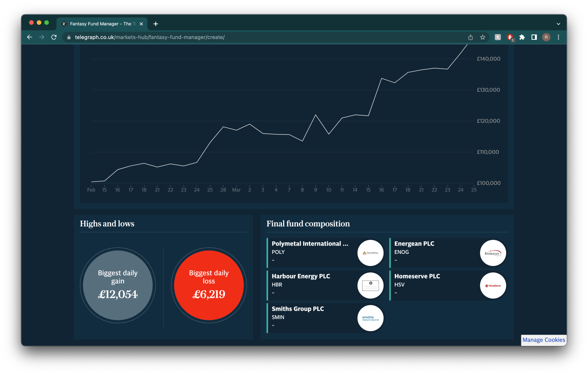Viewport: 588px width, 374px height.
Task: Click the HSV ticker symbol
Action: (x=399, y=285)
